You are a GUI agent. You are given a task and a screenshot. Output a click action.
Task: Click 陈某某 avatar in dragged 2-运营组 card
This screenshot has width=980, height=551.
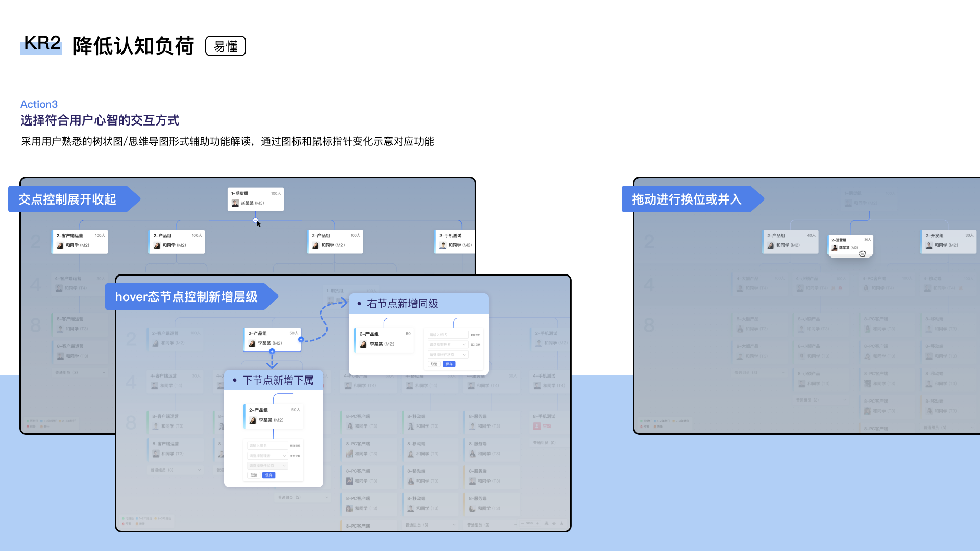point(835,248)
